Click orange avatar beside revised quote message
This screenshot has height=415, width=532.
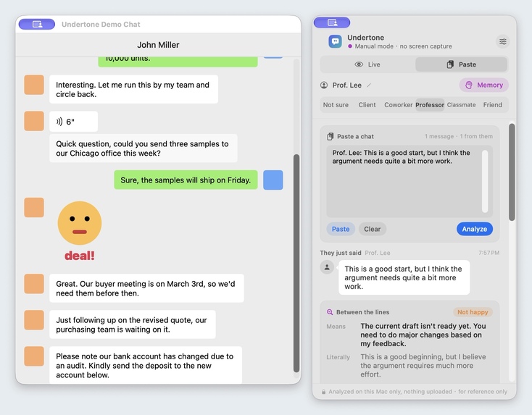pyautogui.click(x=34, y=320)
